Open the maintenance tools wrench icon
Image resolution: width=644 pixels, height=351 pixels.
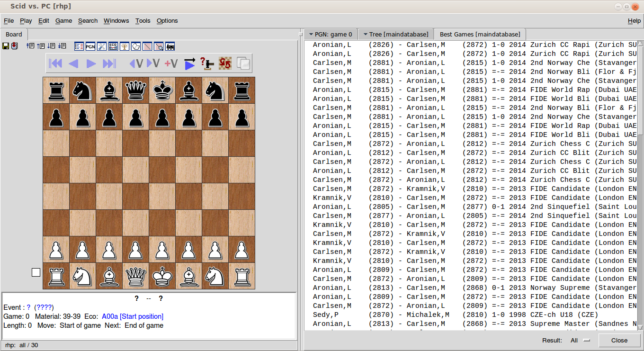[x=102, y=46]
